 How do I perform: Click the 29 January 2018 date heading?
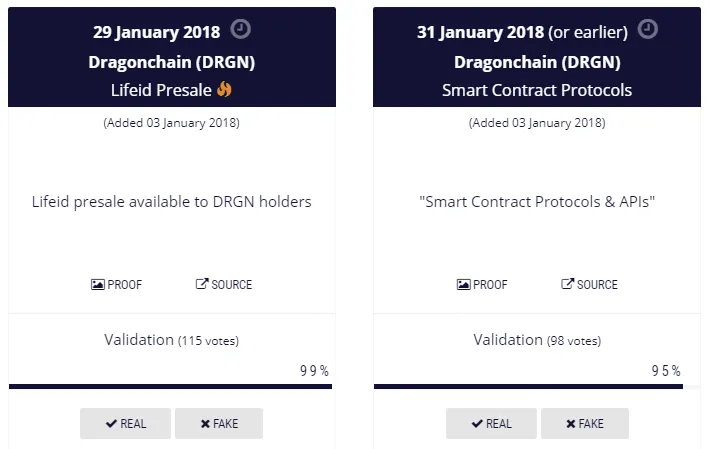[157, 32]
